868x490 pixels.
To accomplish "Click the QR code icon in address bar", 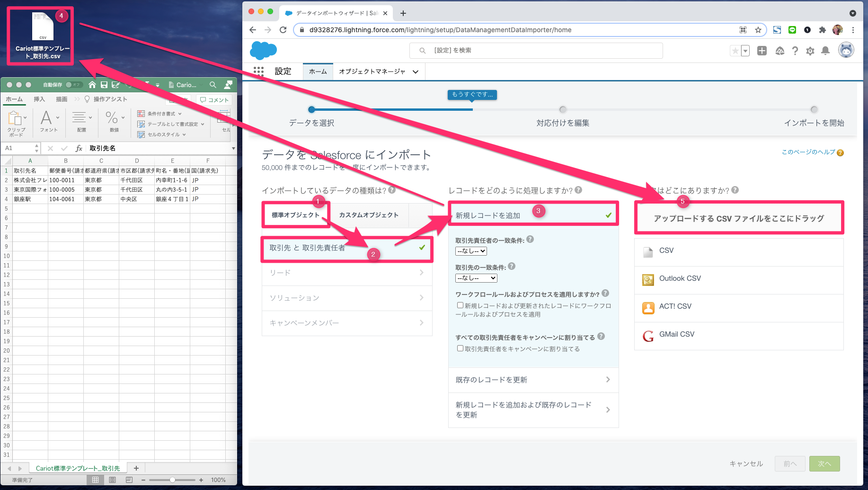I will click(743, 30).
